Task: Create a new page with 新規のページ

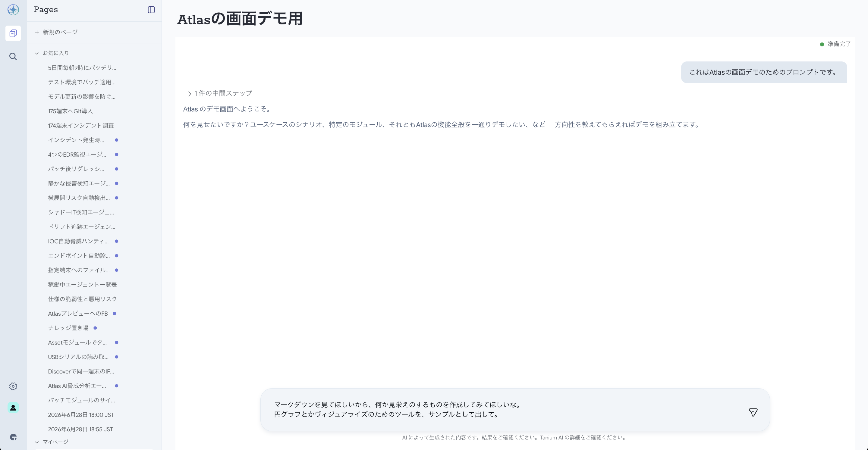Action: [x=60, y=32]
